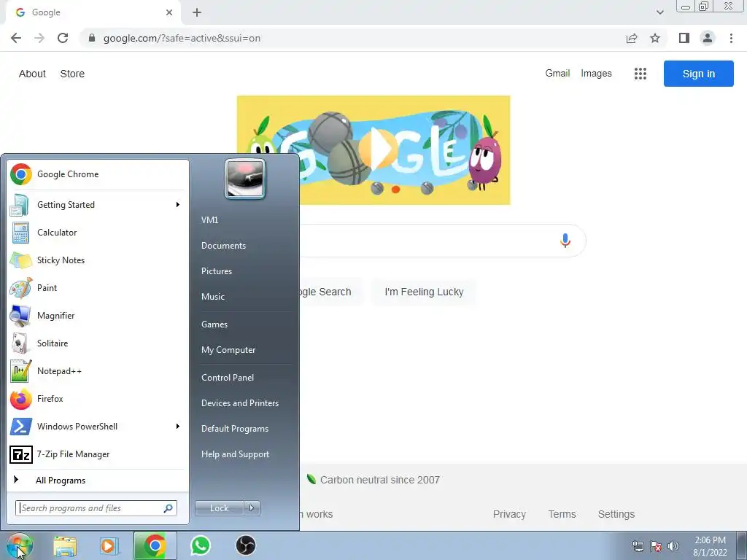Image resolution: width=747 pixels, height=560 pixels.
Task: Click the taskbar clock
Action: (710, 546)
